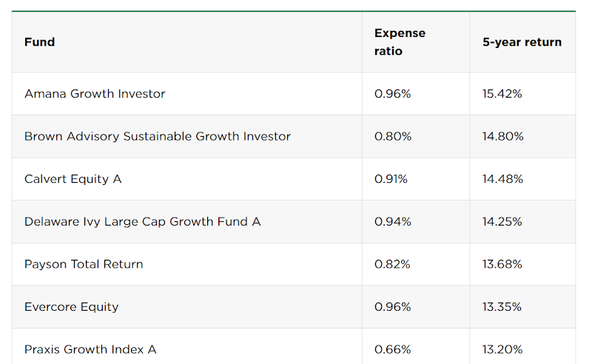Click the 0.80% expense ratio cell
592x364 pixels.
coord(393,136)
